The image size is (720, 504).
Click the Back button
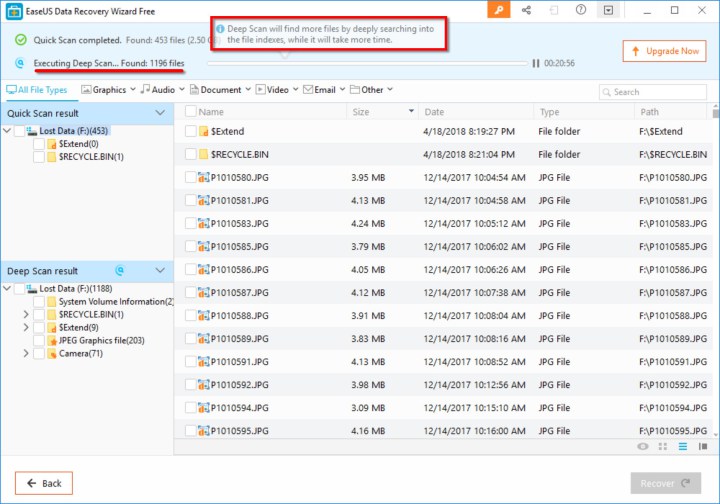[x=44, y=483]
